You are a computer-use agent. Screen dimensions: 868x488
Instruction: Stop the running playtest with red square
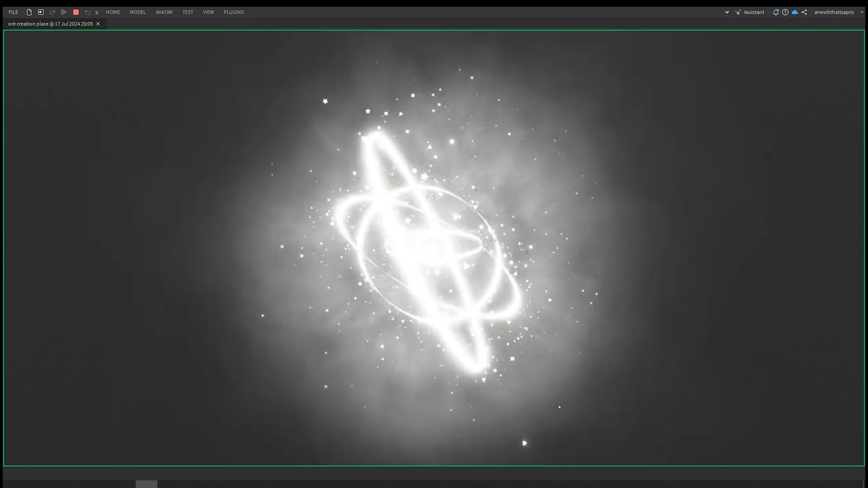pyautogui.click(x=76, y=12)
